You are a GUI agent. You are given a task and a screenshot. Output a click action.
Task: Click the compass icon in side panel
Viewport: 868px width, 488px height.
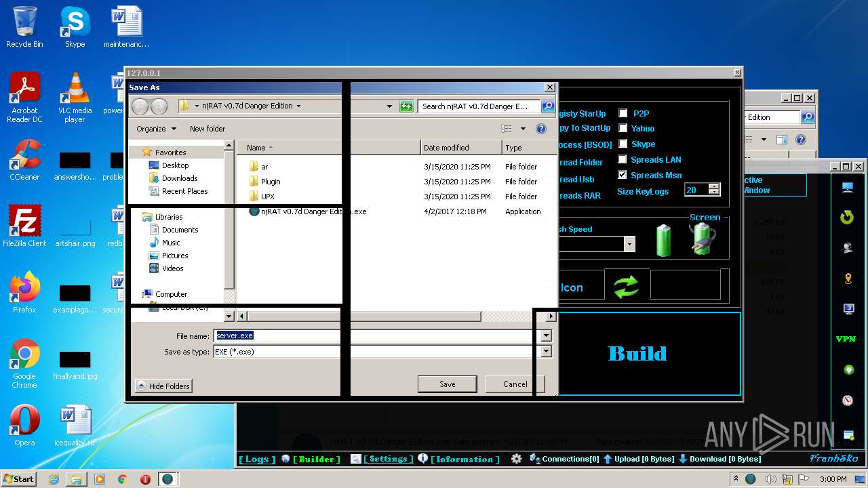[x=848, y=401]
